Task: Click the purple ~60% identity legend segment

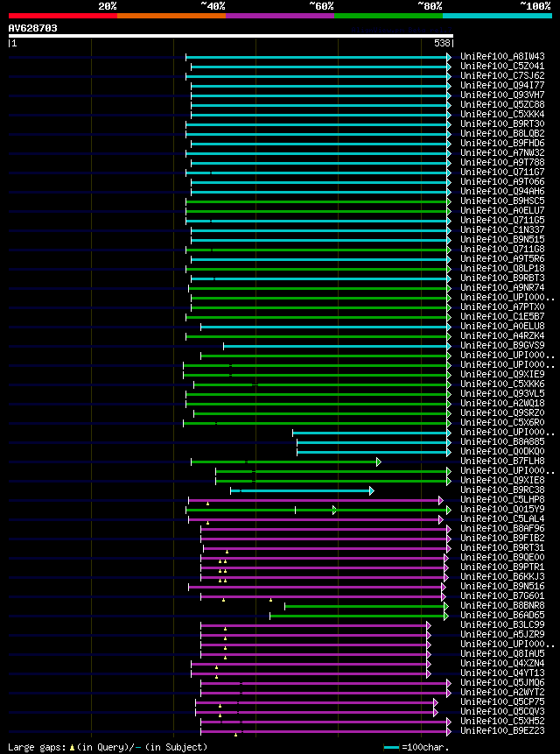Action: pos(280,16)
